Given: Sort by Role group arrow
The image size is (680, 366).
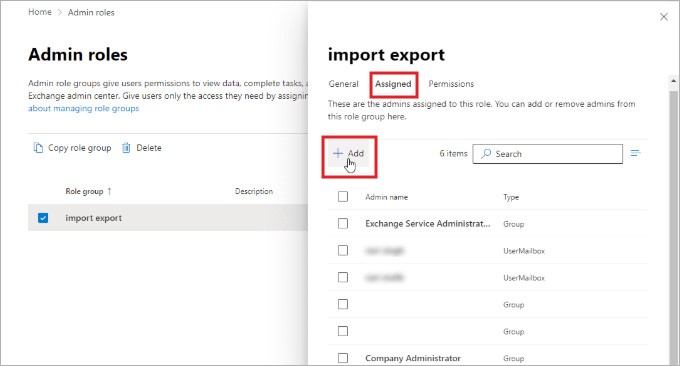Looking at the screenshot, I should pos(109,191).
